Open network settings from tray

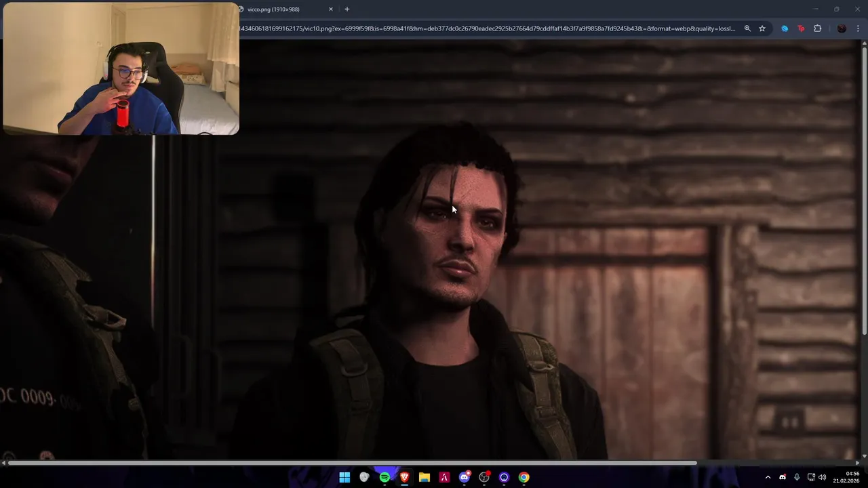pyautogui.click(x=811, y=477)
